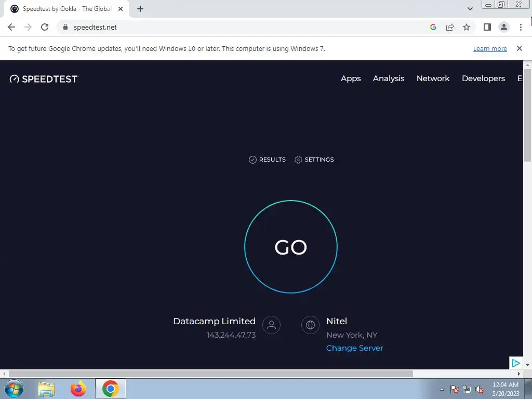Select the IP address 143.244.47.73
Screen dimensions: 532x399
click(x=231, y=335)
